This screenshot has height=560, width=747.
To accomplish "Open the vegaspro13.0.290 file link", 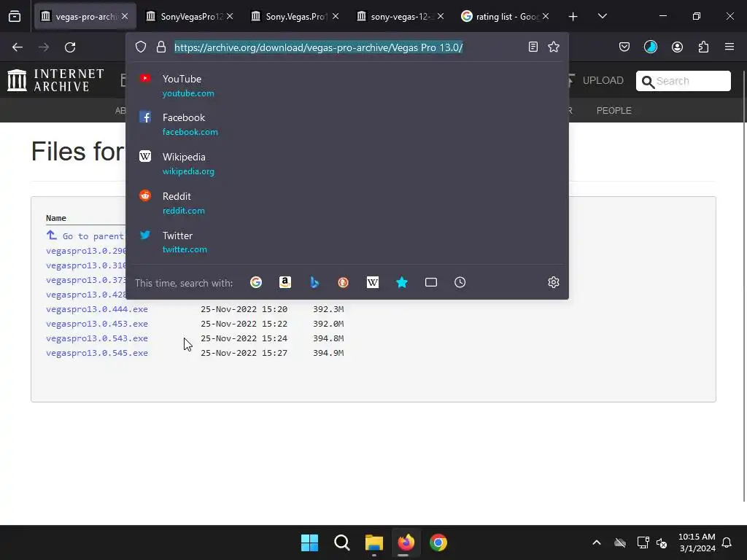I will coord(86,251).
